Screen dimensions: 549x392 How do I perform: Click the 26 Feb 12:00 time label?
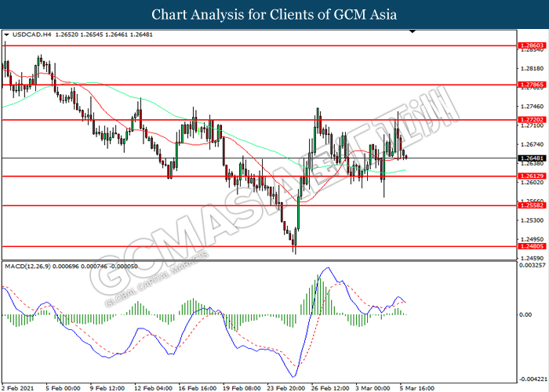click(x=330, y=388)
